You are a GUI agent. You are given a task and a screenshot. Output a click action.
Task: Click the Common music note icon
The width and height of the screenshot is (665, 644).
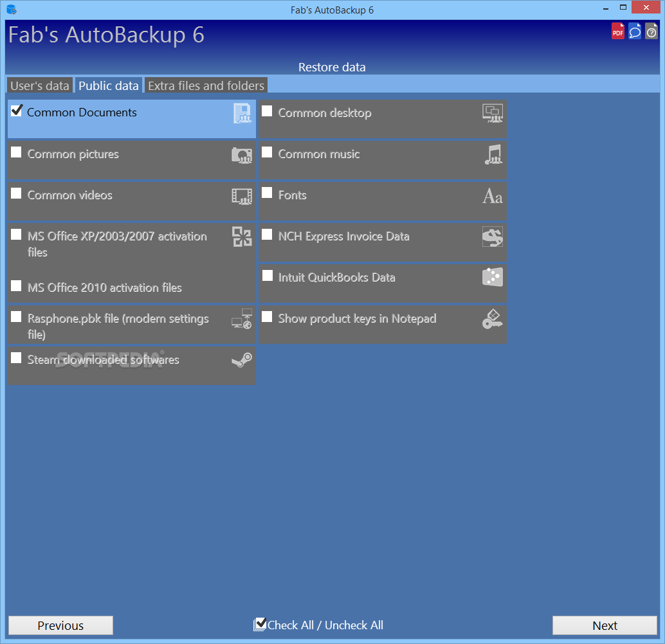click(493, 154)
